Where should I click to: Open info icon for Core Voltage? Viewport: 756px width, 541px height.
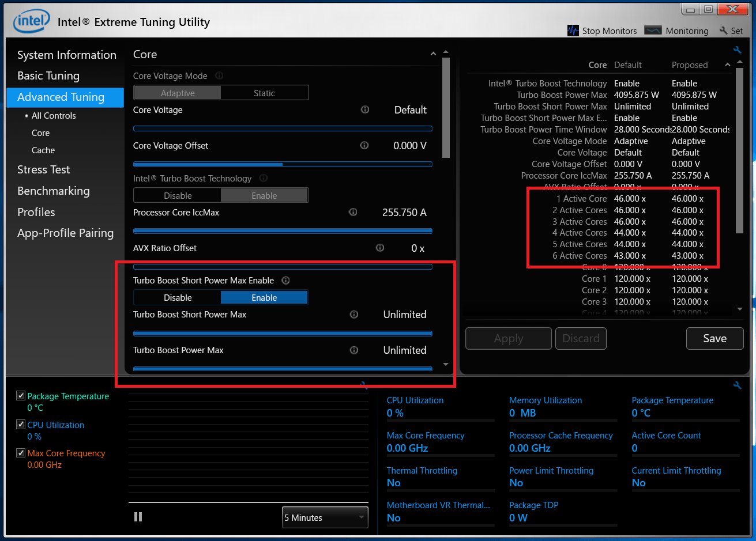tap(364, 109)
